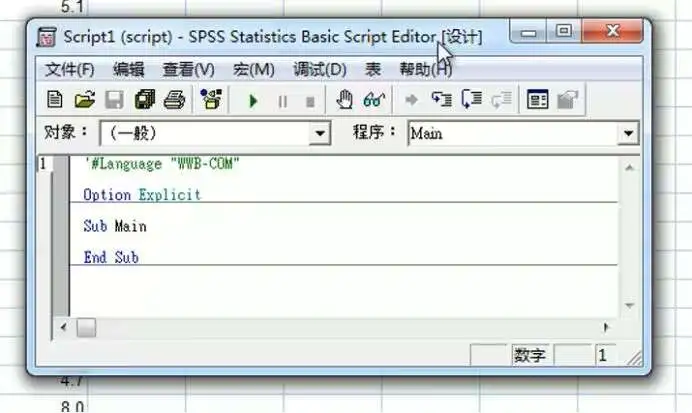The image size is (692, 413).
Task: Click the horizontal scrollbar thumb
Action: point(86,328)
